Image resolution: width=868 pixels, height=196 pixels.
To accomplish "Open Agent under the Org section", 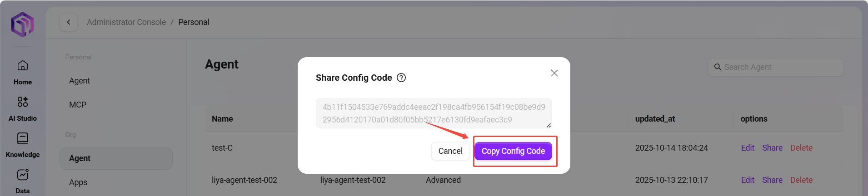I will coord(80,158).
